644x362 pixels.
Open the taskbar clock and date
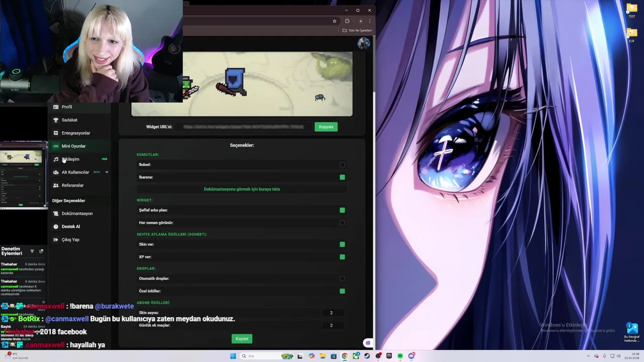[x=631, y=356]
